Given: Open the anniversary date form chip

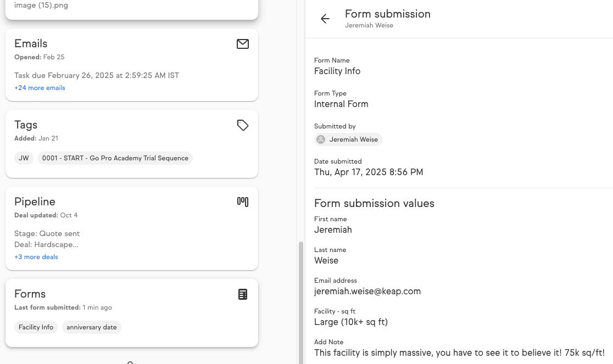Looking at the screenshot, I should (x=92, y=327).
